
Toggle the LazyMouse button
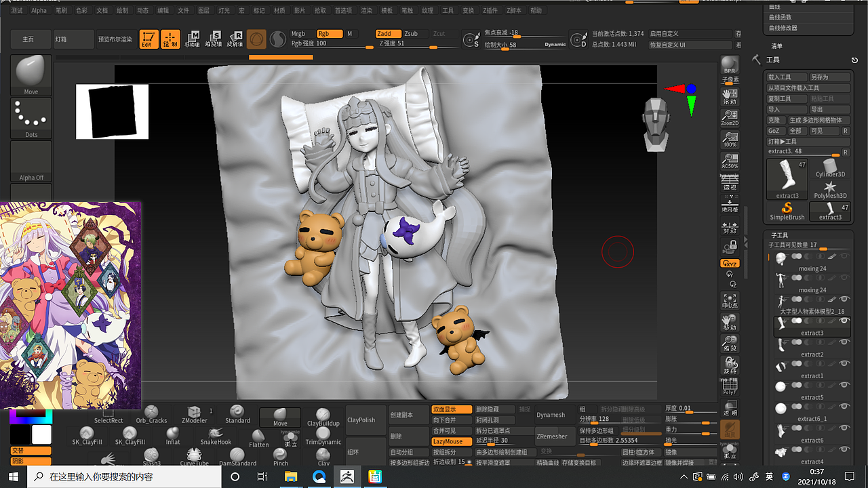coord(452,441)
